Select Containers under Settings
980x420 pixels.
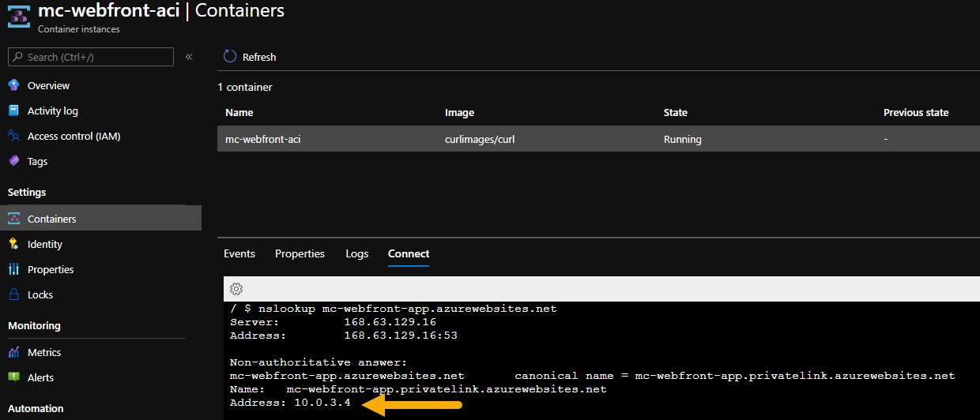52,219
